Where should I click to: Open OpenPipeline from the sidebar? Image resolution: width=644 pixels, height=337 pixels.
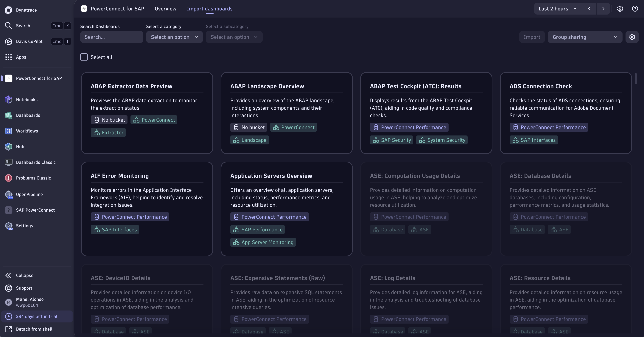pyautogui.click(x=29, y=194)
